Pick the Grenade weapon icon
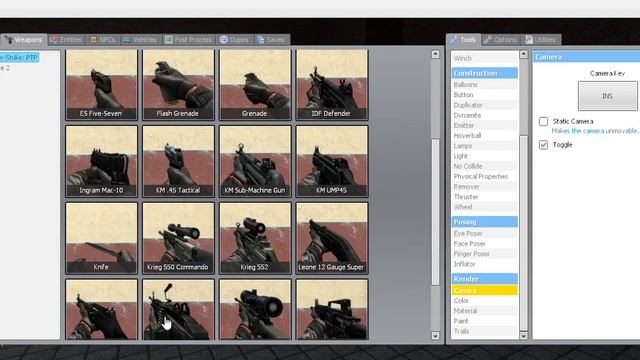The height and width of the screenshot is (360, 640). (255, 85)
